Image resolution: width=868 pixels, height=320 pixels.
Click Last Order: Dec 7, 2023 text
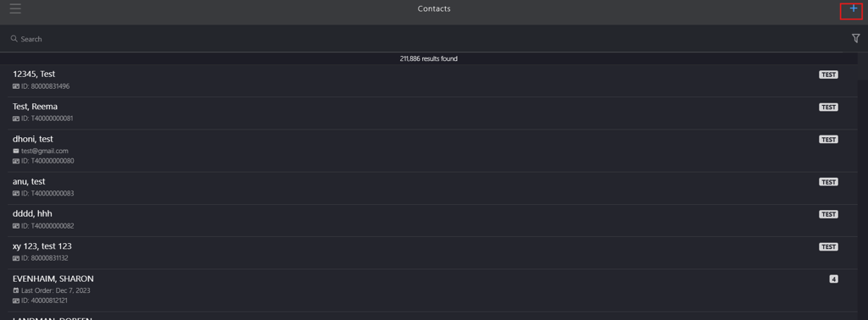(56, 290)
